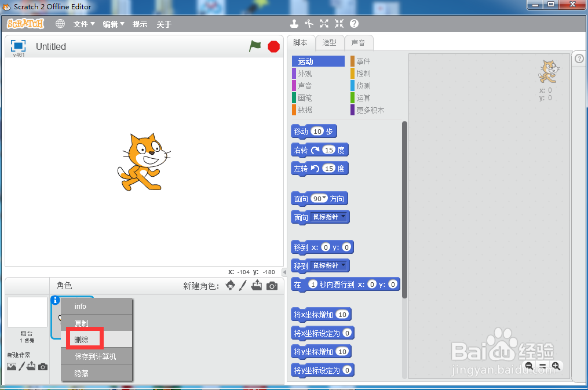
Task: Select the duplicate stamp tool
Action: coord(294,24)
